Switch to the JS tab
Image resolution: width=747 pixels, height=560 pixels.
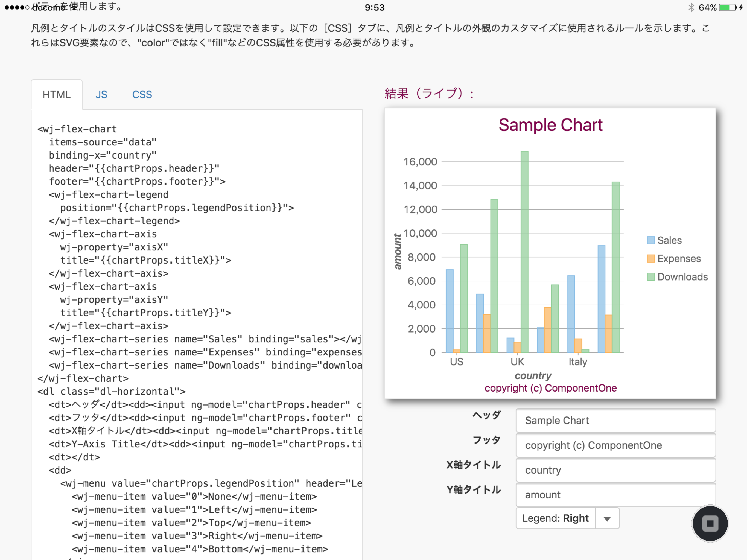pyautogui.click(x=101, y=95)
